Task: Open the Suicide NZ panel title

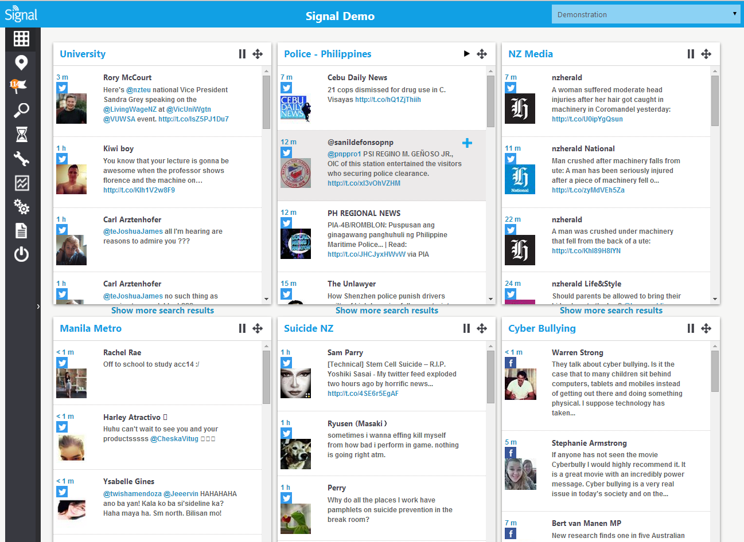Action: point(308,328)
